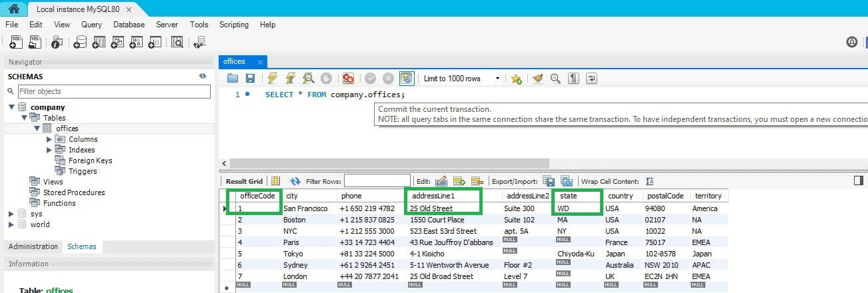Search table data icon in main toolbar
Screen dimensions: 868x293
point(177,42)
